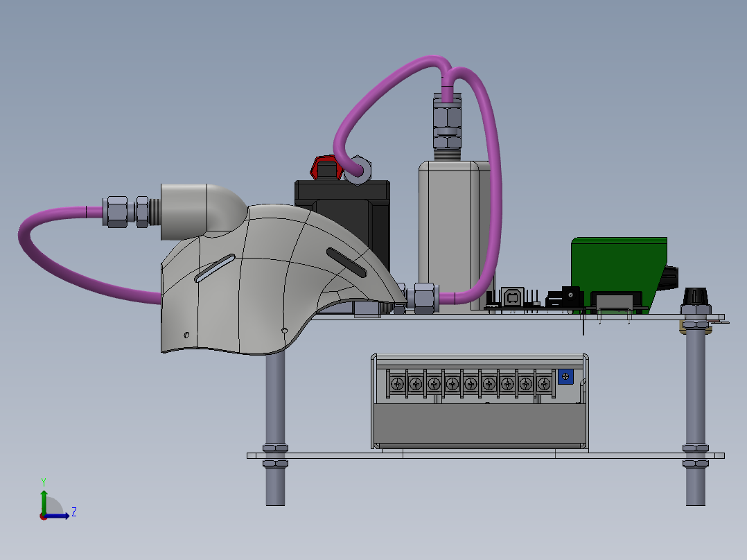This screenshot has height=560, width=747.
Task: Click the light elongated slot on the shroud
Action: click(x=215, y=268)
